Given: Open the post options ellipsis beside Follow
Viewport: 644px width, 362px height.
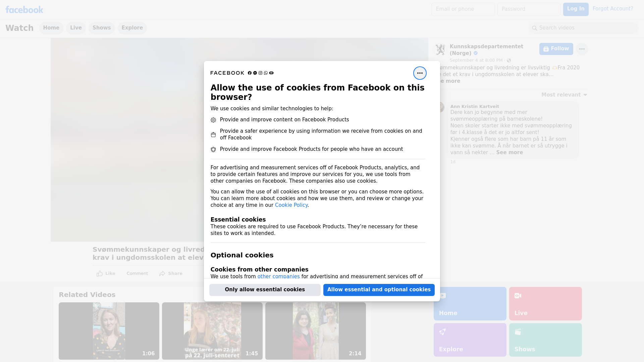Looking at the screenshot, I should [x=582, y=49].
